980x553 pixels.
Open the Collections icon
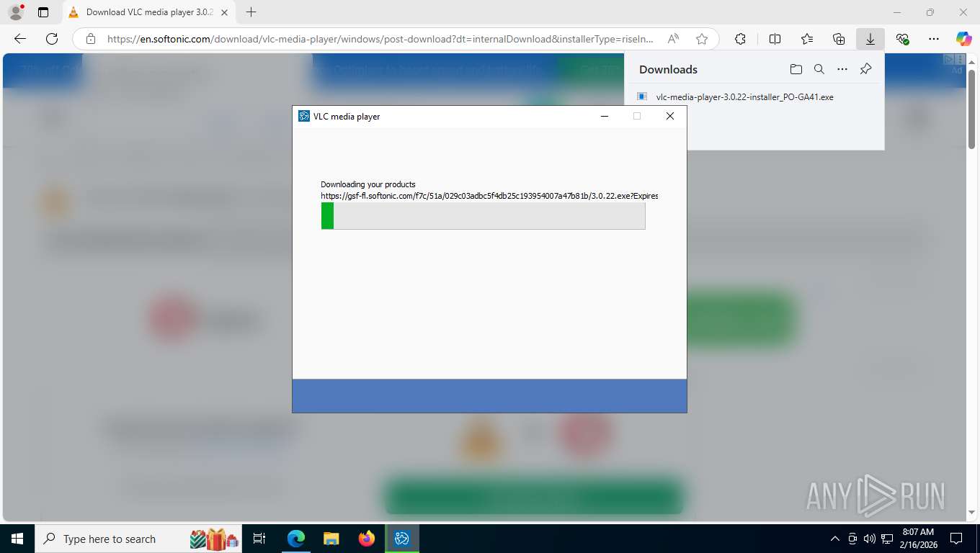point(839,39)
